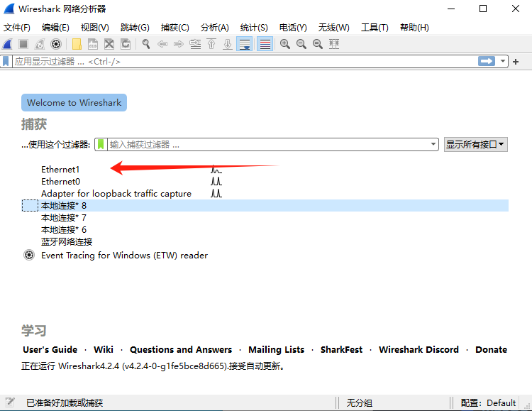Click the green capture filter bookmark
This screenshot has height=411, width=532.
(101, 145)
